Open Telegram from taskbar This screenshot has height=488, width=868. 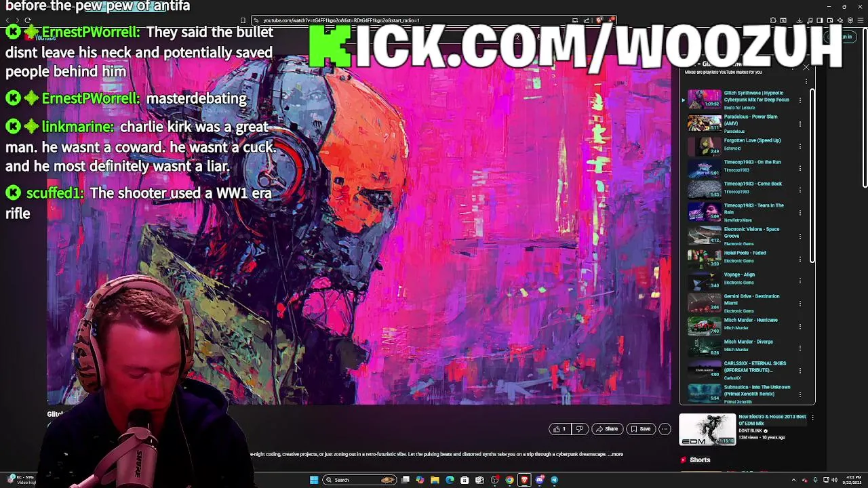click(x=554, y=480)
